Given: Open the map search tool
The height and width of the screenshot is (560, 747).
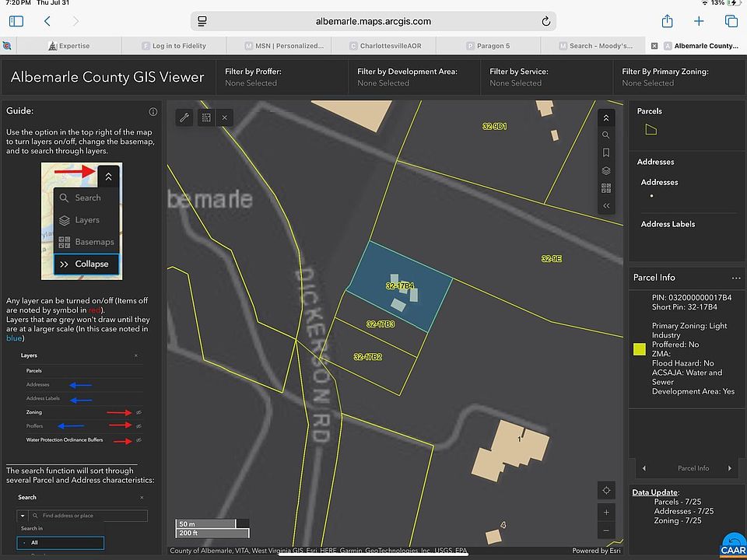Looking at the screenshot, I should coord(606,135).
